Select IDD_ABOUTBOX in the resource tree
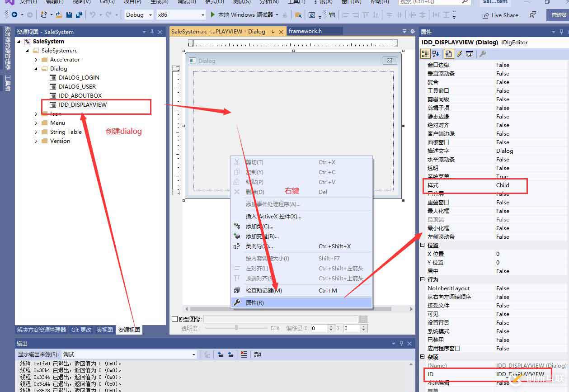Screen dimensions: 569x392 coord(80,96)
